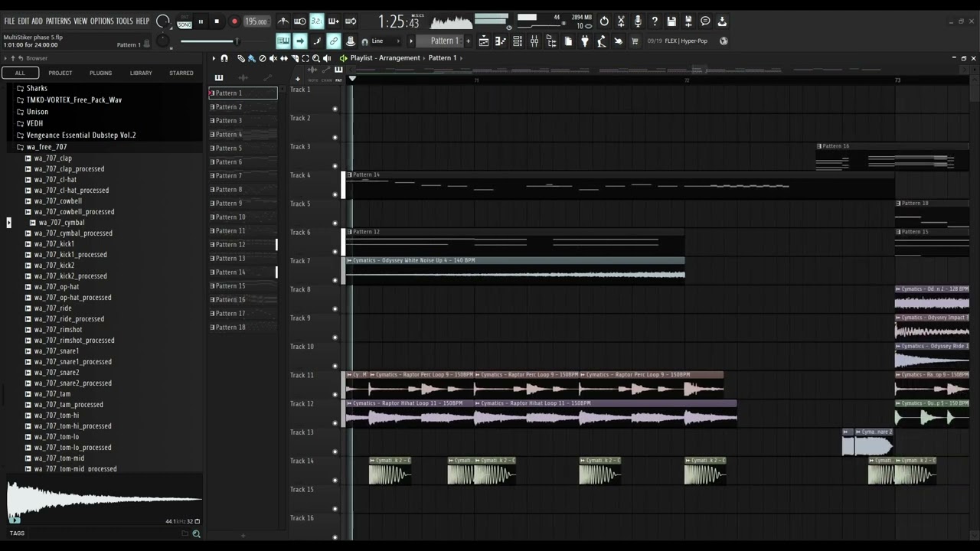The width and height of the screenshot is (980, 551).
Task: Open the tempo tapper icon
Action: point(602,41)
